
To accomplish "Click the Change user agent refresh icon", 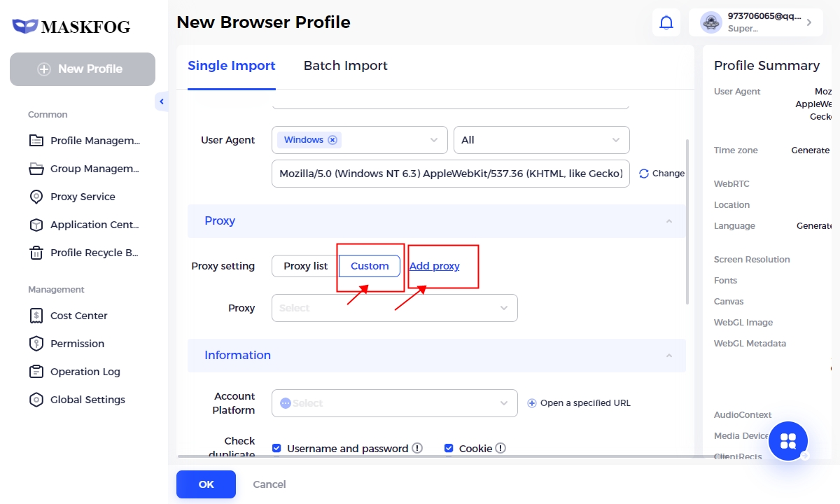I will click(644, 174).
